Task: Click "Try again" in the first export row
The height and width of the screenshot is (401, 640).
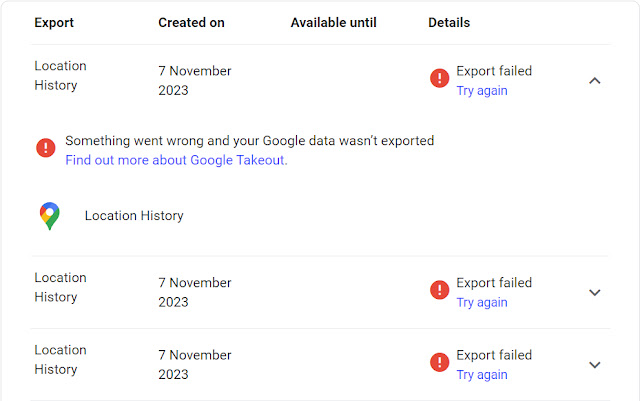Action: point(482,90)
